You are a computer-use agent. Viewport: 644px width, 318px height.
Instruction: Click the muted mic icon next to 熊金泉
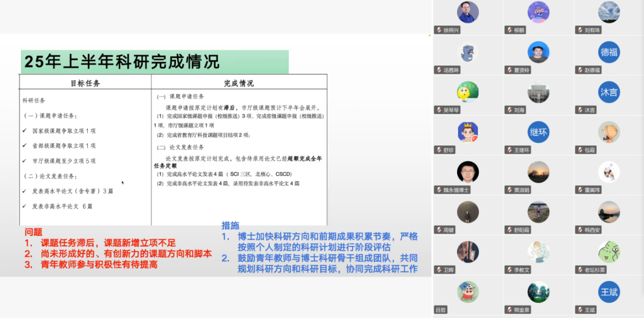click(x=509, y=310)
